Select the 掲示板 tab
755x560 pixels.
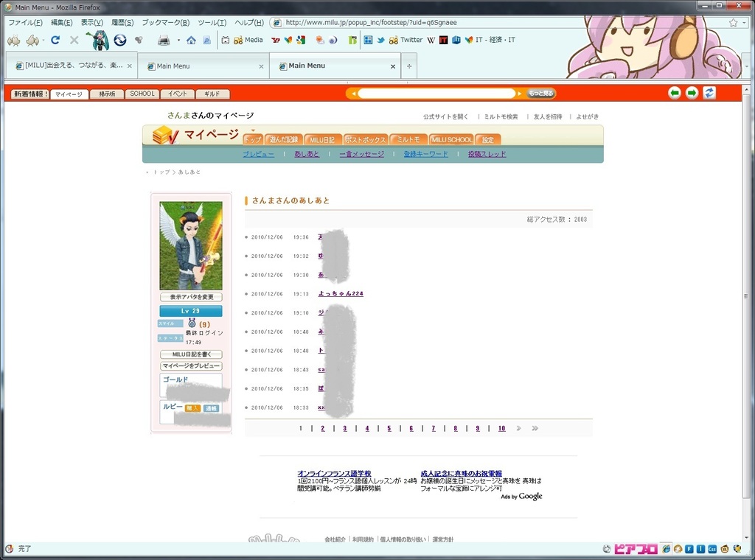[x=107, y=94]
